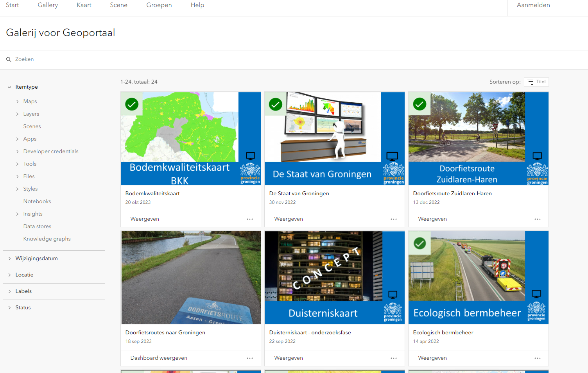Viewport: 588px width, 373px height.
Task: Click Aanmelden to sign in
Action: [533, 5]
